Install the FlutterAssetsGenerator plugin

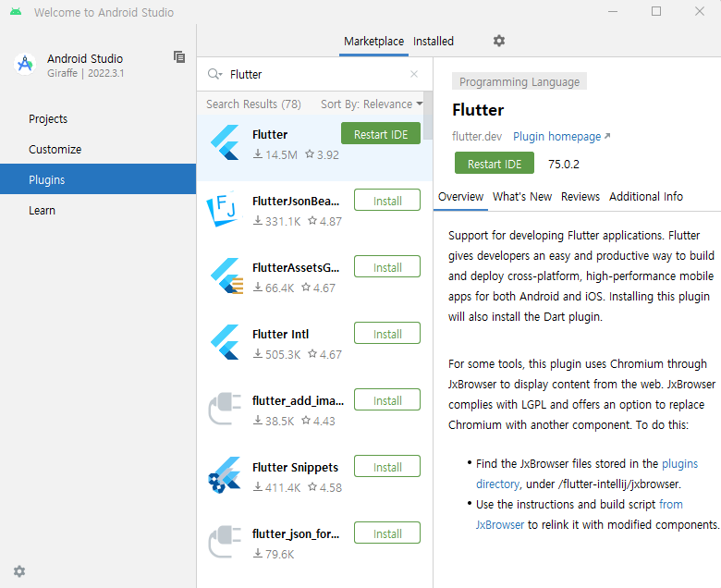[387, 267]
